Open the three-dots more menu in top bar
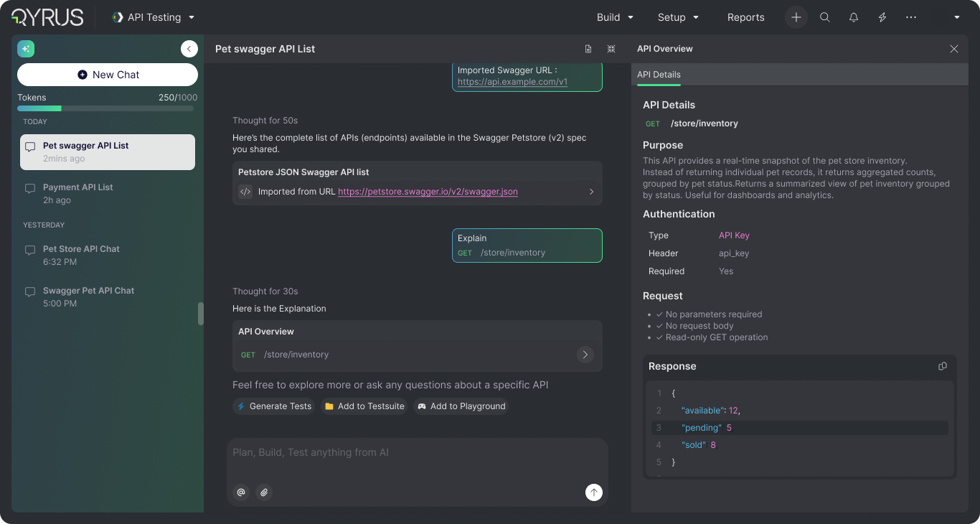980x524 pixels. (911, 17)
